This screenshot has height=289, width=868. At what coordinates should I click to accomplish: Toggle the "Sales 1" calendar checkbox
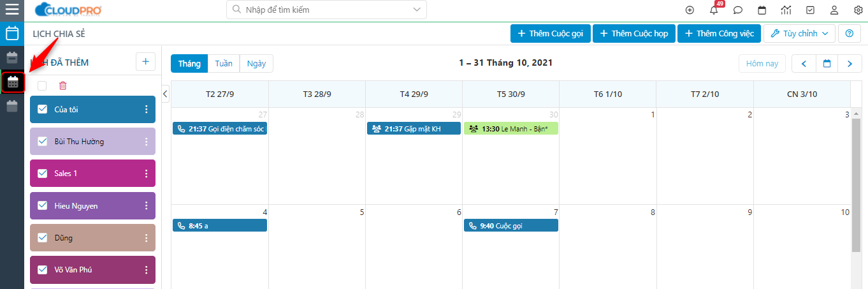pyautogui.click(x=43, y=174)
